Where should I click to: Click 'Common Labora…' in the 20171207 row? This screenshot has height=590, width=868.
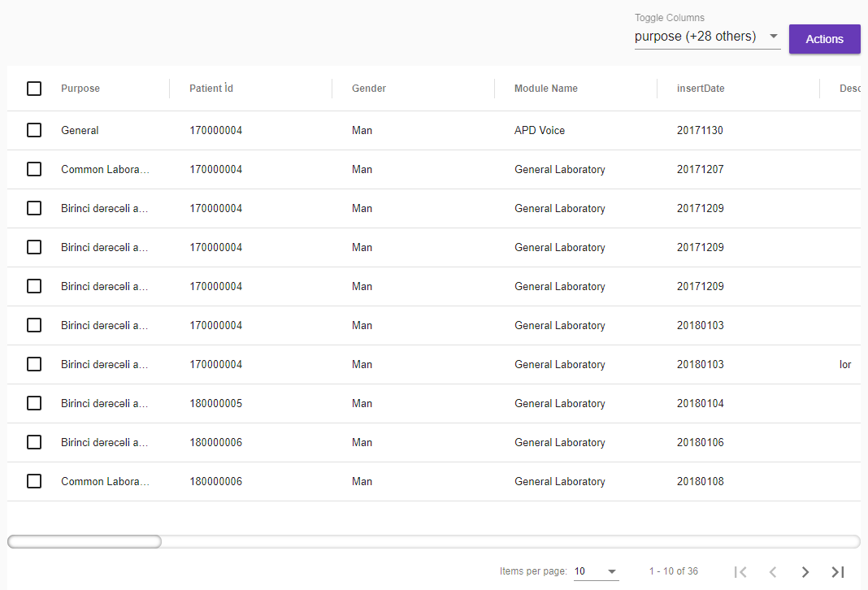[x=105, y=169]
